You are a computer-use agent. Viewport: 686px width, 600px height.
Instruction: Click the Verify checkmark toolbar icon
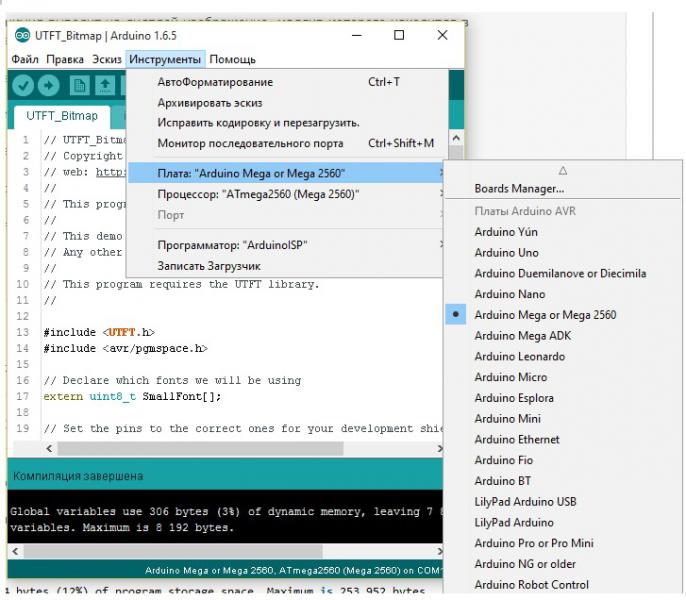click(23, 85)
